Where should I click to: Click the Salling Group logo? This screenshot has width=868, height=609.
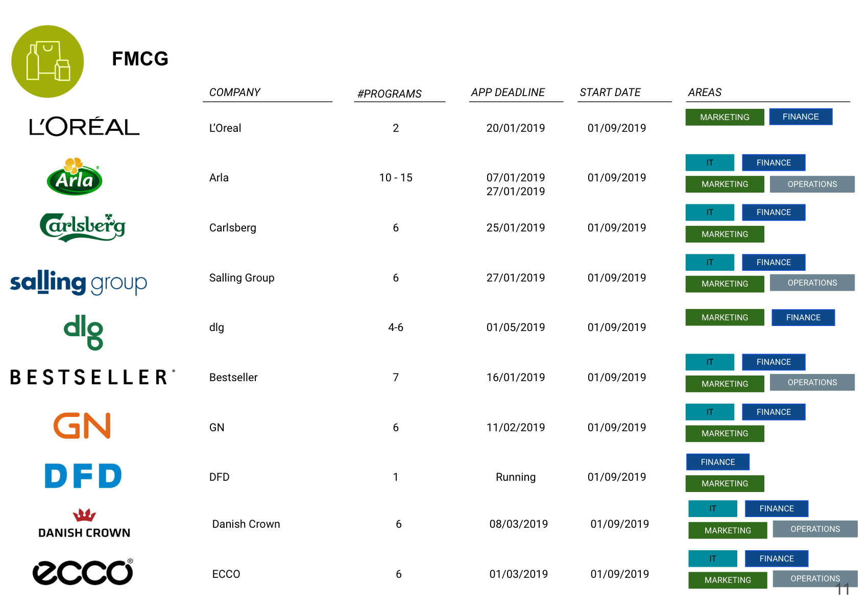coord(79,282)
